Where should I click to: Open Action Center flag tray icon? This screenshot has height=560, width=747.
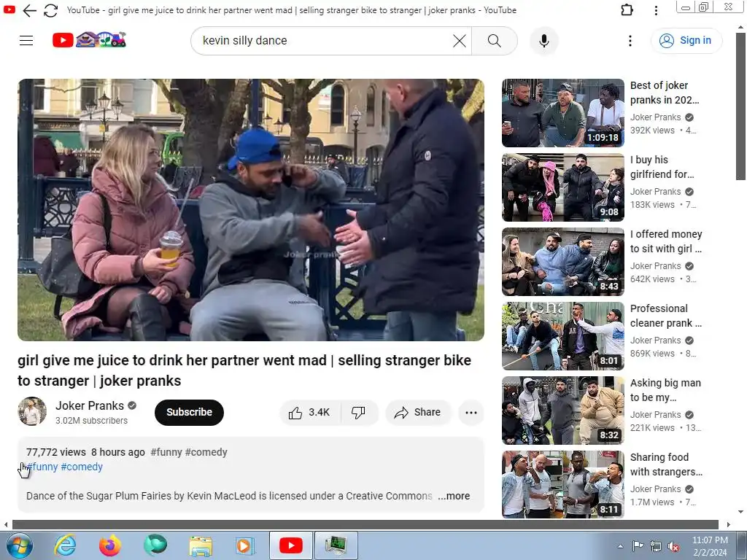point(638,546)
